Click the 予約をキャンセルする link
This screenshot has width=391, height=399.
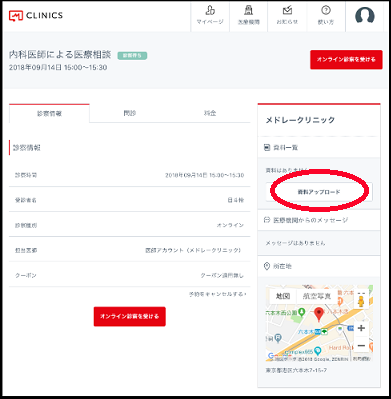click(218, 294)
